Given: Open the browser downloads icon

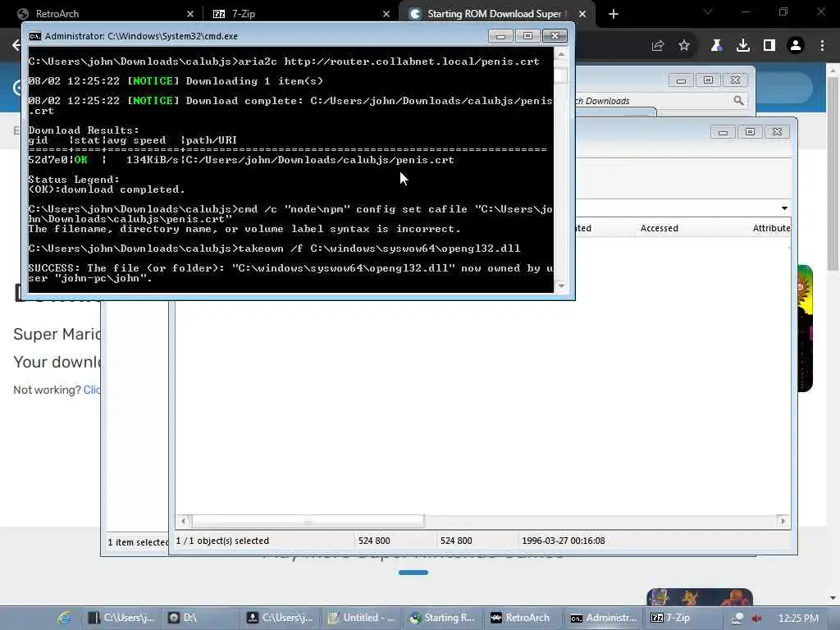Looking at the screenshot, I should 743,46.
